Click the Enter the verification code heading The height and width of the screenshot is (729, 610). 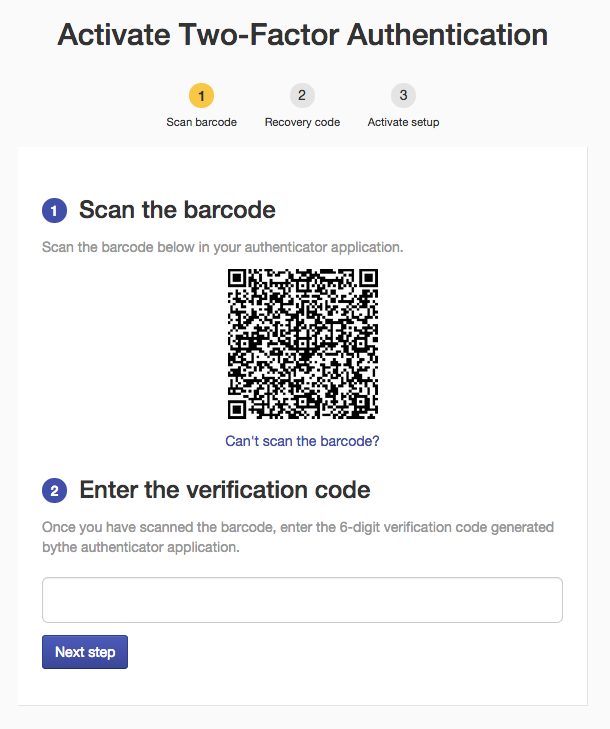tap(224, 490)
